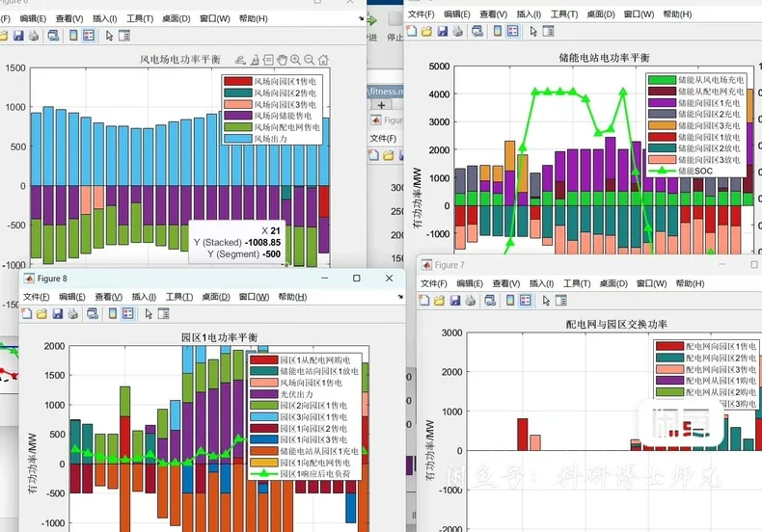Screen dimensions: 762x532
Task: Click New Figure icon in 储能电站电功率平衡 window
Action: pyautogui.click(x=412, y=31)
